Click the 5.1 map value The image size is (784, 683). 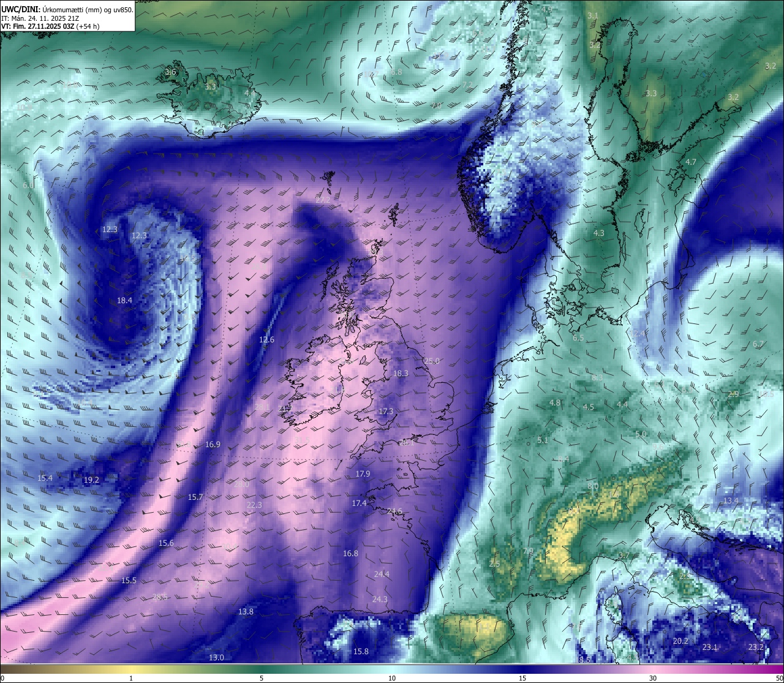[x=543, y=440]
